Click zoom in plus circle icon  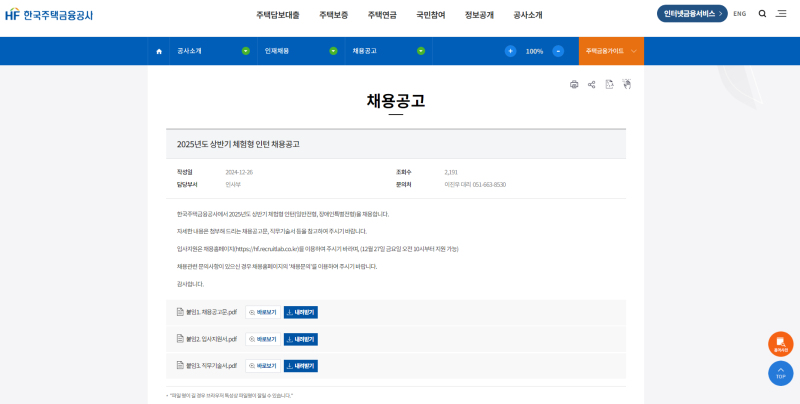(x=510, y=51)
